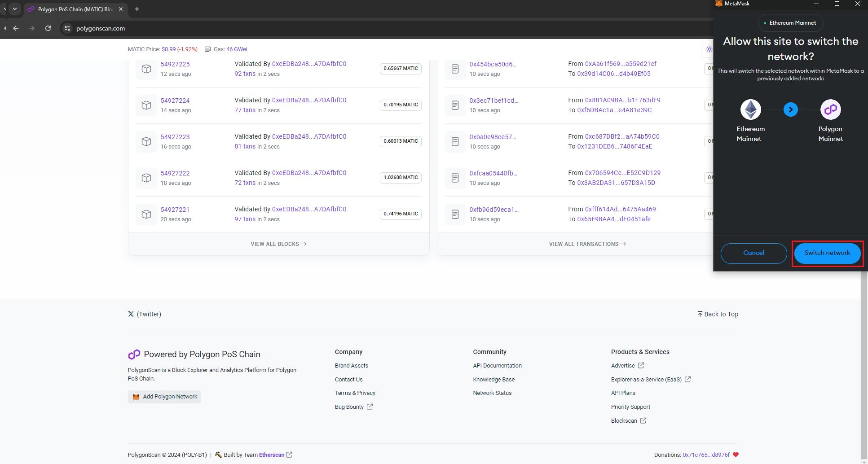Open recipient address 0x65F98AA4...dE0451afe

click(x=614, y=219)
